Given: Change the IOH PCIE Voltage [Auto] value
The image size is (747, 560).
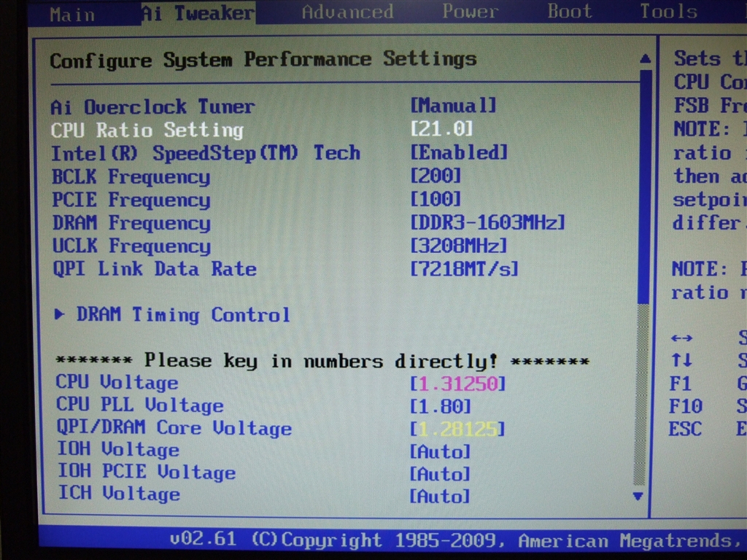Looking at the screenshot, I should (x=440, y=474).
